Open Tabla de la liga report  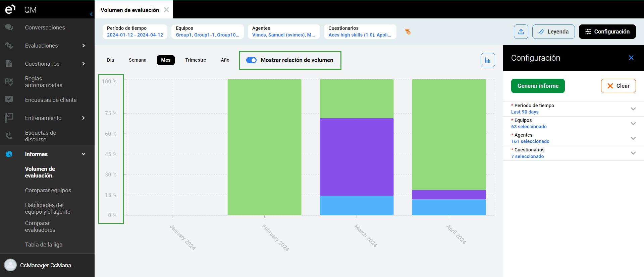tap(44, 245)
